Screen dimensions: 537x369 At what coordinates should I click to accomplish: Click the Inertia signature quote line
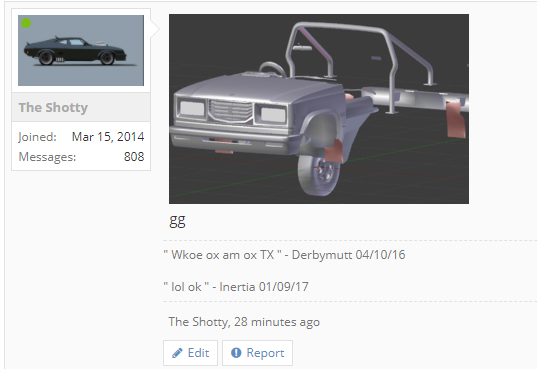(236, 287)
